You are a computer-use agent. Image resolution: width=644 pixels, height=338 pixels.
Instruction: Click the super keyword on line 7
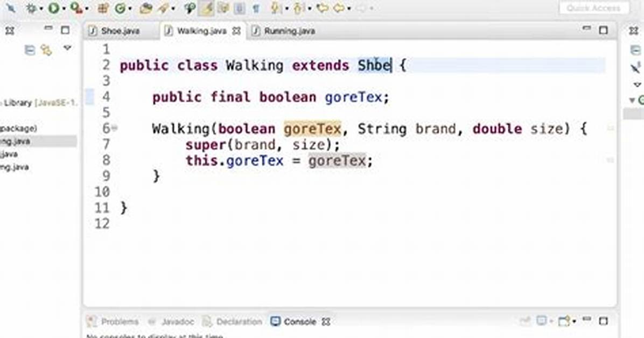pos(205,145)
